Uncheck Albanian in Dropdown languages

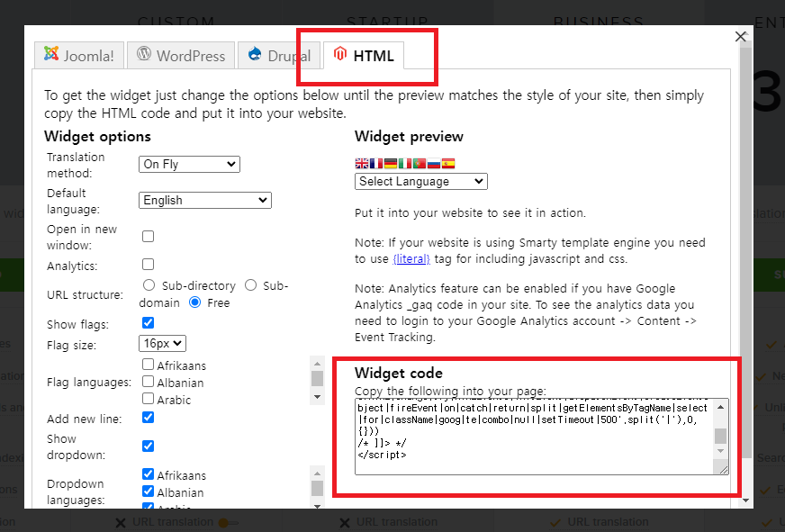(148, 491)
